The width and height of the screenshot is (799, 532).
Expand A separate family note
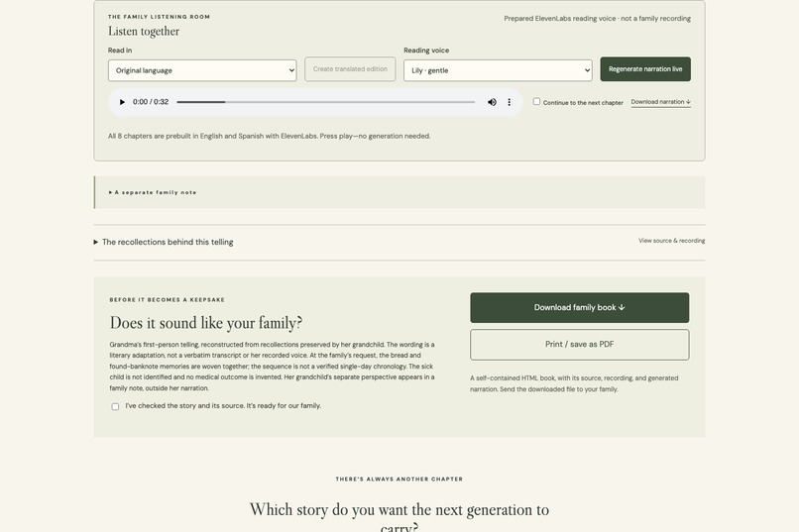click(x=153, y=192)
